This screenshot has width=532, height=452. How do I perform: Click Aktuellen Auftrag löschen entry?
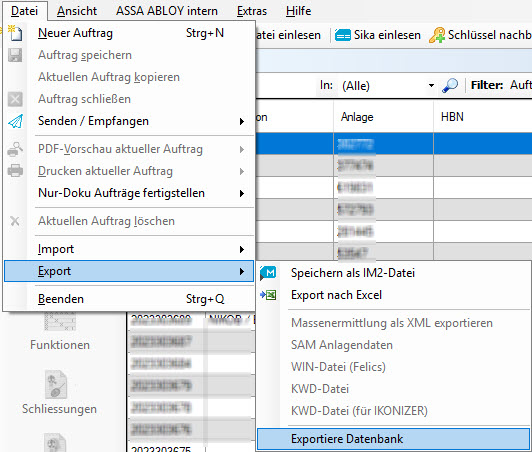click(x=129, y=221)
